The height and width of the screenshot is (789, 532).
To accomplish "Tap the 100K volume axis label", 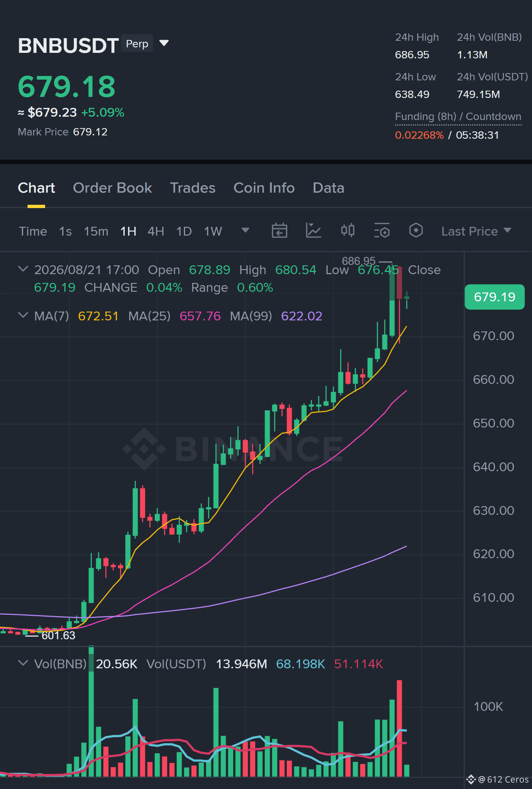I will [x=488, y=706].
